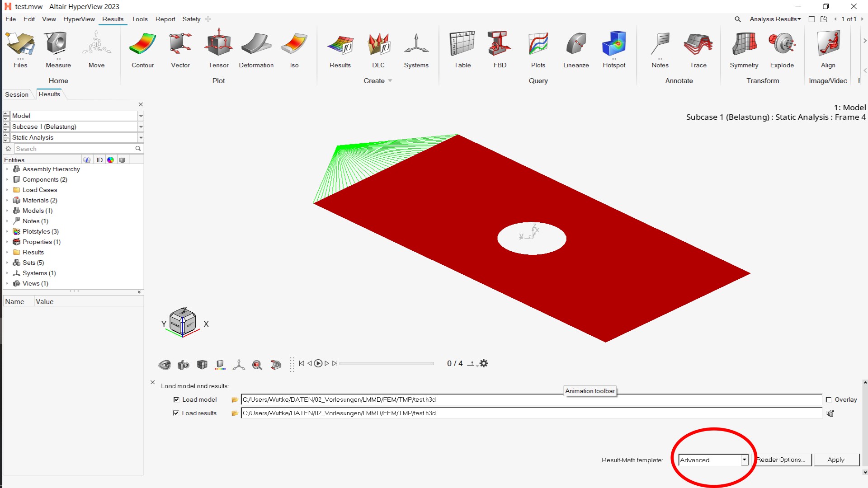Open the Iso plot tool
The height and width of the screenshot is (488, 868).
pos(294,44)
